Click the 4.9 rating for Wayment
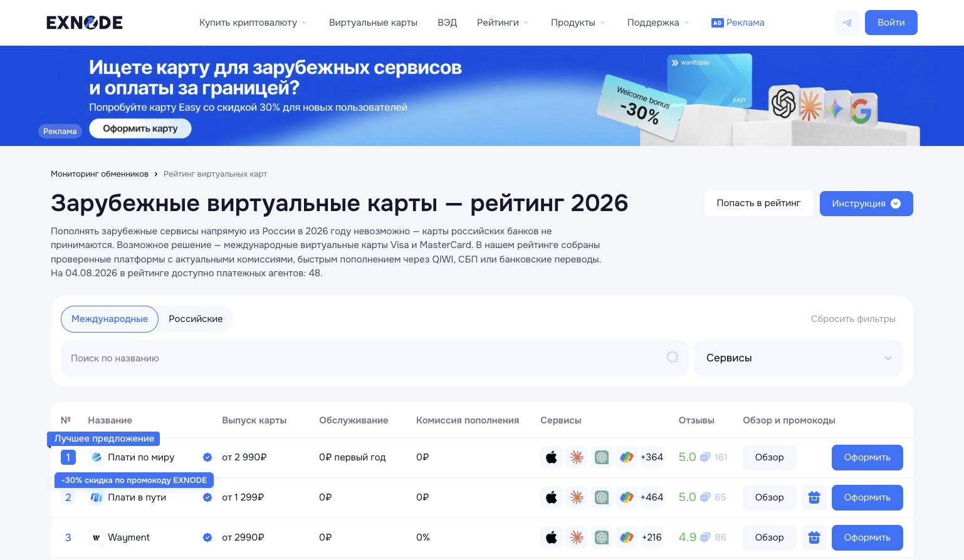This screenshot has height=560, width=964. [x=688, y=537]
